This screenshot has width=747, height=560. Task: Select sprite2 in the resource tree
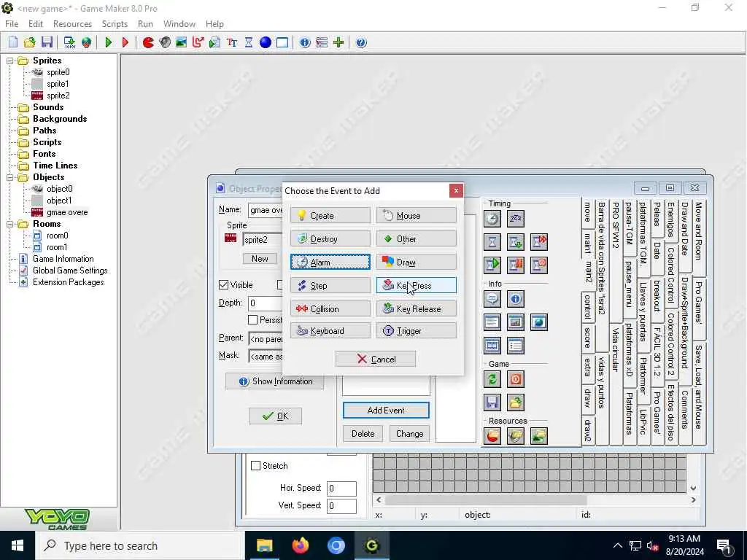[58, 96]
